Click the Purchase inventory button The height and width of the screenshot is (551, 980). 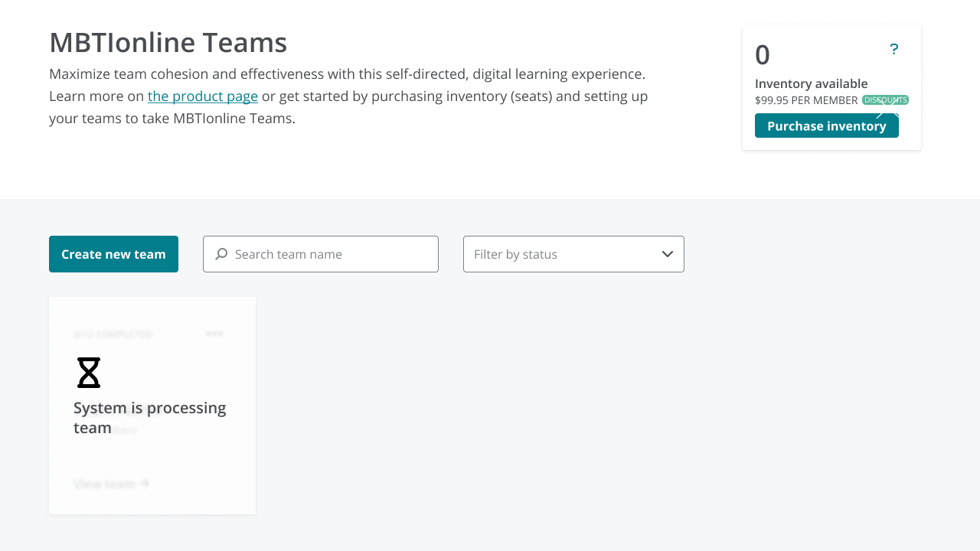(827, 126)
